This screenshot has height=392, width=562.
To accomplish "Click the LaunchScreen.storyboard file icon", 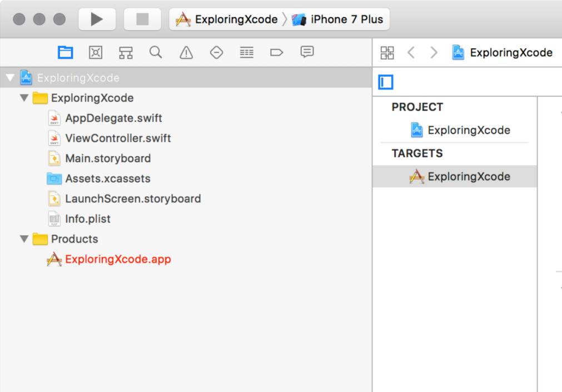I will point(54,199).
